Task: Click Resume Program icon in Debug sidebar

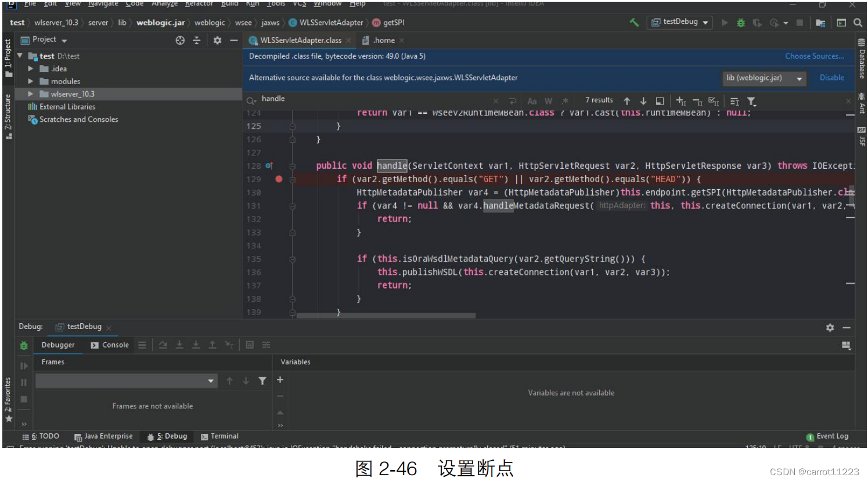Action: [x=24, y=366]
